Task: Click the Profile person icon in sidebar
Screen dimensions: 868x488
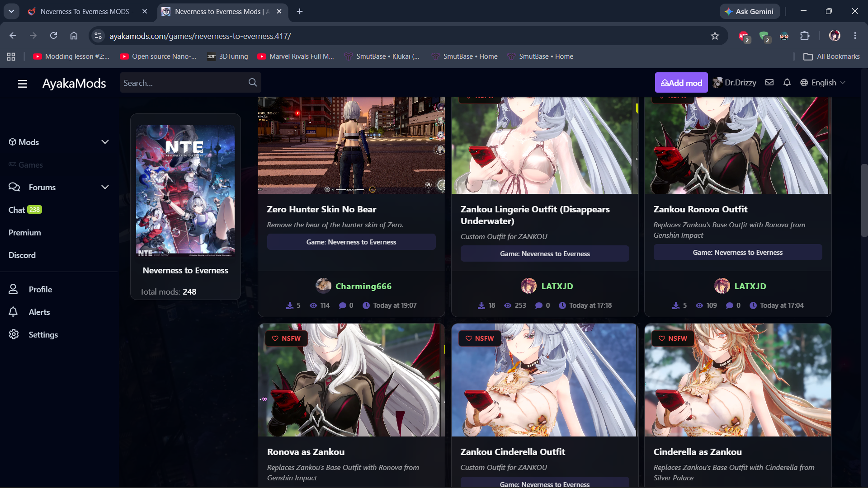Action: [x=14, y=289]
